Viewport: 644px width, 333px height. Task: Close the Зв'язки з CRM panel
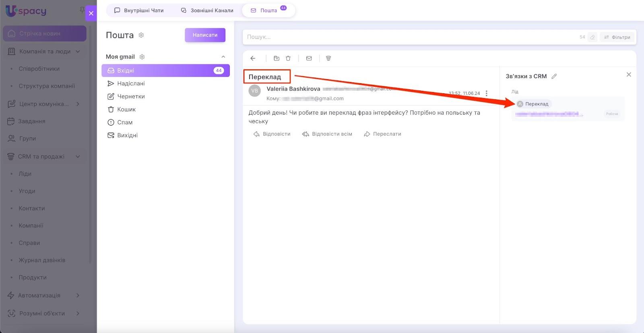(x=629, y=75)
